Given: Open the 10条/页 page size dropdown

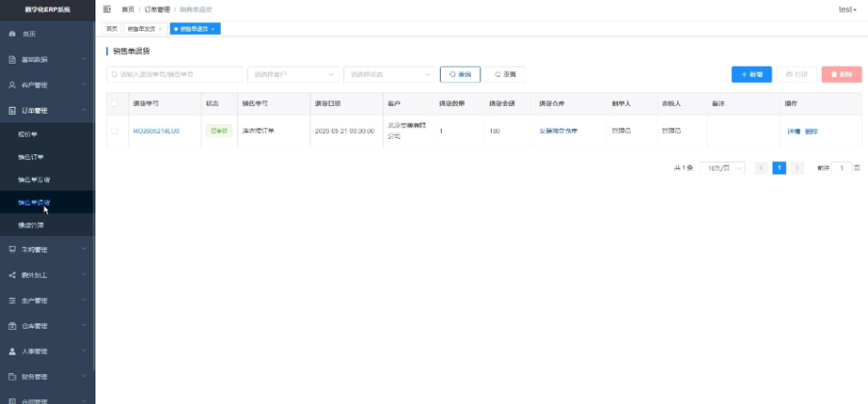Looking at the screenshot, I should click(722, 168).
